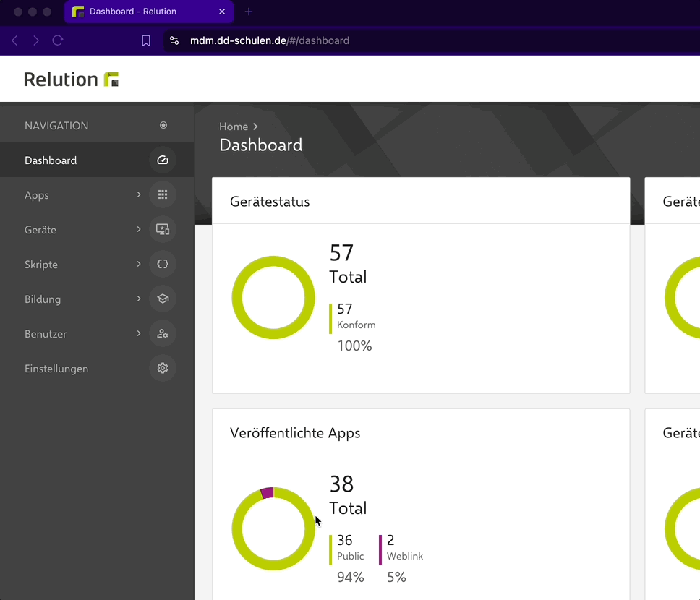Expand the Benutzer submenu chevron
This screenshot has height=600, width=700.
click(139, 333)
